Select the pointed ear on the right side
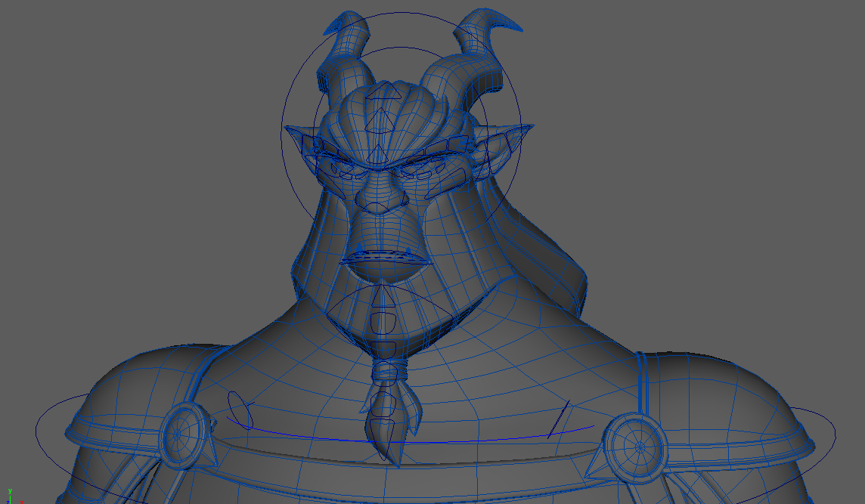This screenshot has width=865, height=504. tap(516, 138)
